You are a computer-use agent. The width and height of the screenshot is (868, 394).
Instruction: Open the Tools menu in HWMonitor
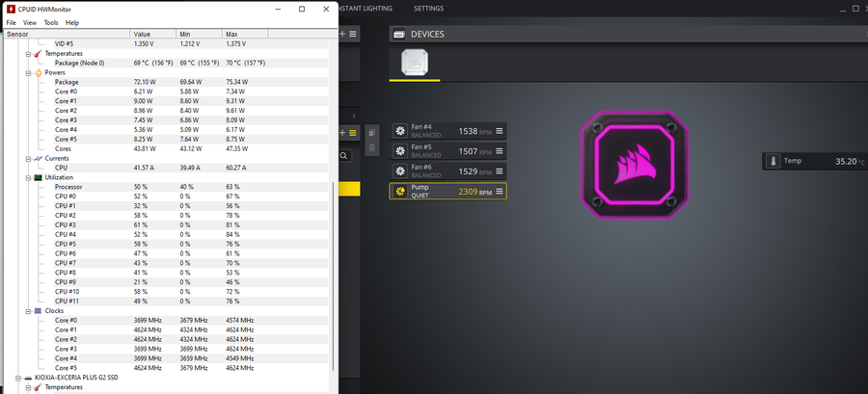click(51, 23)
